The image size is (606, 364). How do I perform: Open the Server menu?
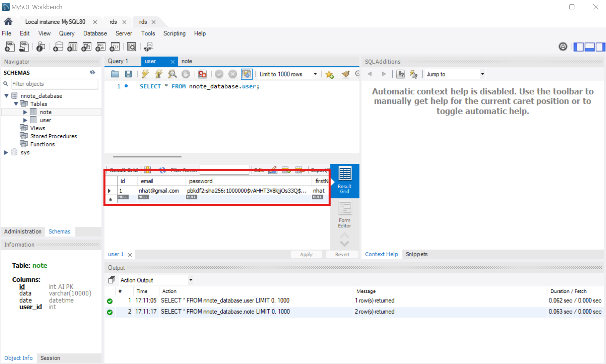(x=124, y=33)
